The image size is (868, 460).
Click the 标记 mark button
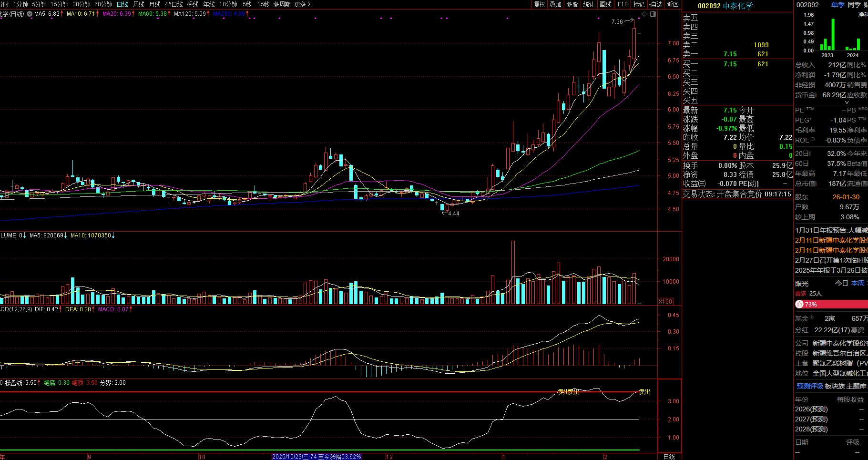(x=639, y=4)
